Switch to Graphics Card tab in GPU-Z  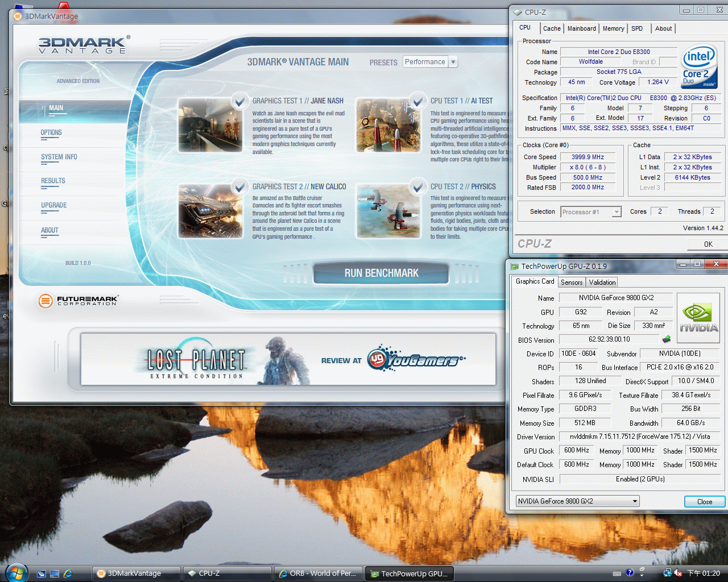535,281
